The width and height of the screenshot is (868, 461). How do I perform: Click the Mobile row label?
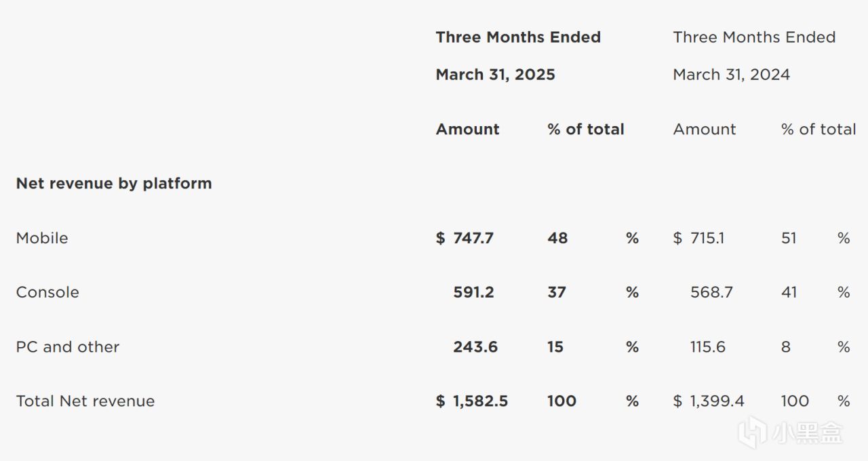[42, 238]
